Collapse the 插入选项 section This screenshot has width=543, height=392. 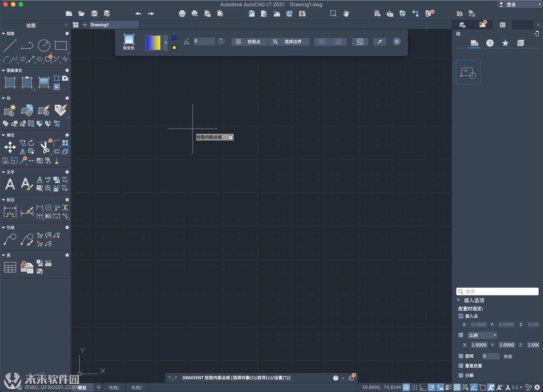[458, 300]
